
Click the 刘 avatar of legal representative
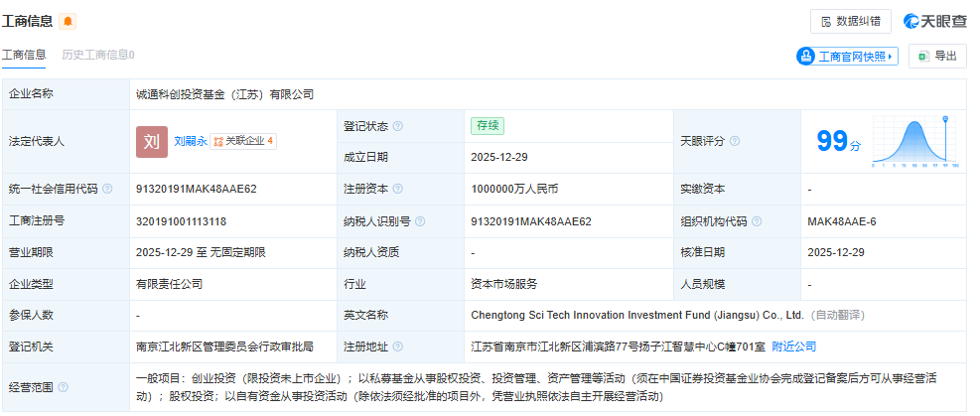pyautogui.click(x=152, y=142)
